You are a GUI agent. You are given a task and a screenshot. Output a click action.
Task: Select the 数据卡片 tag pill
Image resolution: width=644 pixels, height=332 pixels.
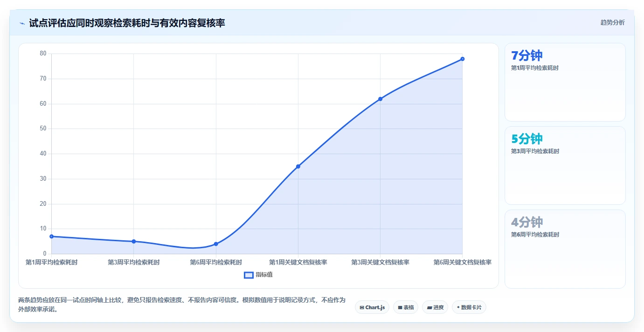point(469,307)
